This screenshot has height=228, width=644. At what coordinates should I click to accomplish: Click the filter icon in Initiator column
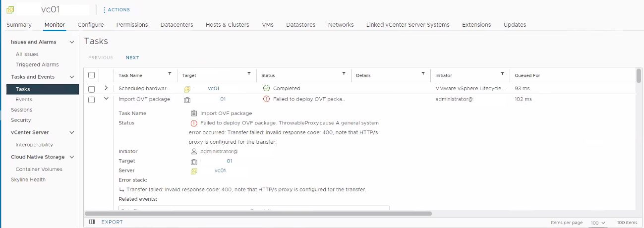click(502, 73)
